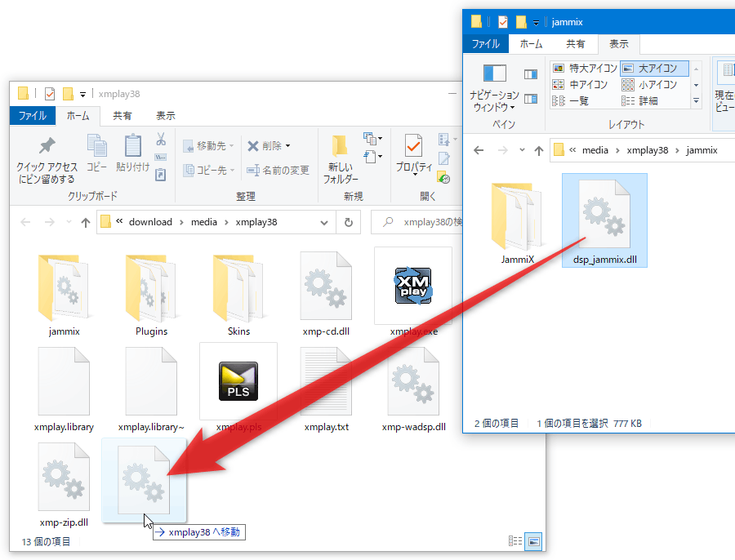Expand layout gallery more options arrow
The image size is (735, 560).
point(696,100)
